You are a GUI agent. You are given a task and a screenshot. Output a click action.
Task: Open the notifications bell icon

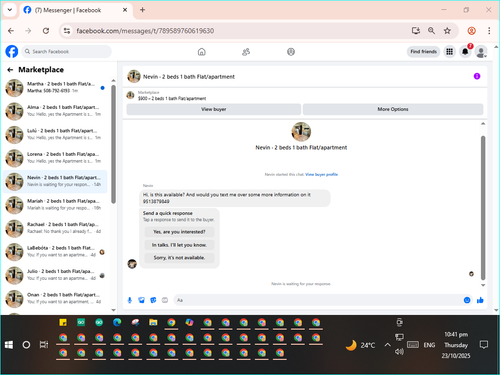pos(465,52)
